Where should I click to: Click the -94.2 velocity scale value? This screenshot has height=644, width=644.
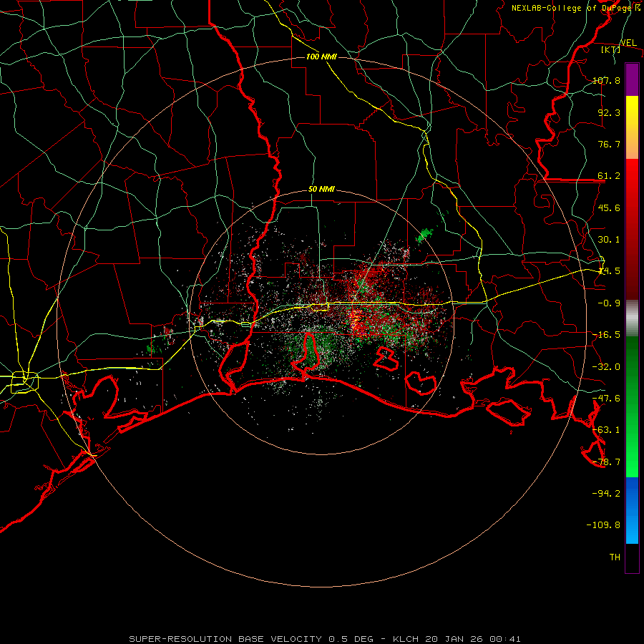coord(606,494)
